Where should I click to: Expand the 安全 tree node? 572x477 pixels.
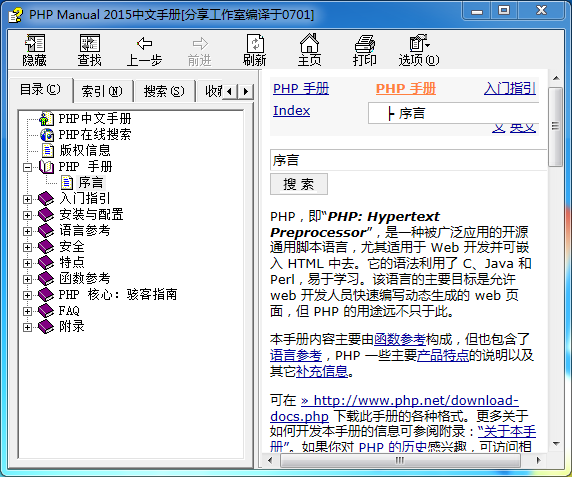coord(27,248)
